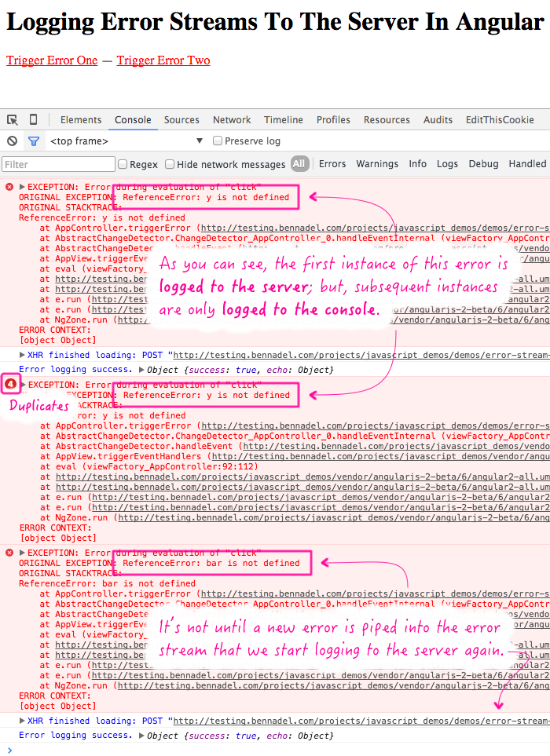Click the duplicate count badge showing 4

(x=11, y=384)
